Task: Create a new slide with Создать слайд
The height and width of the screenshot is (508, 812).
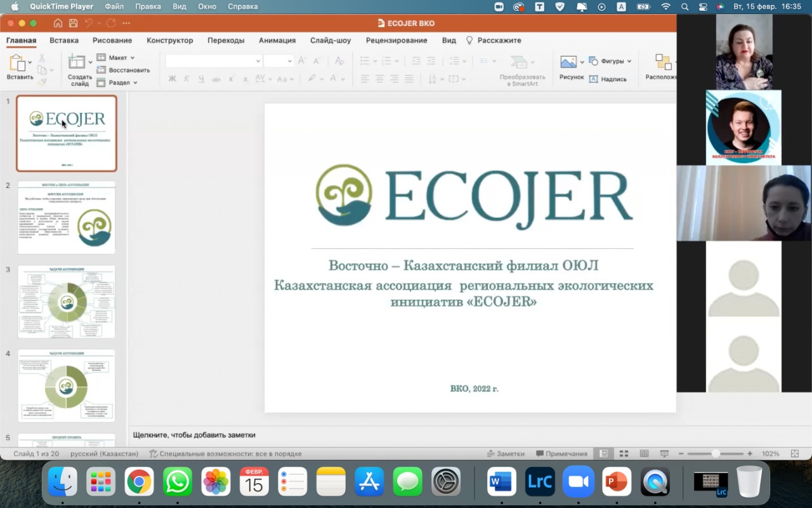Action: click(80, 70)
